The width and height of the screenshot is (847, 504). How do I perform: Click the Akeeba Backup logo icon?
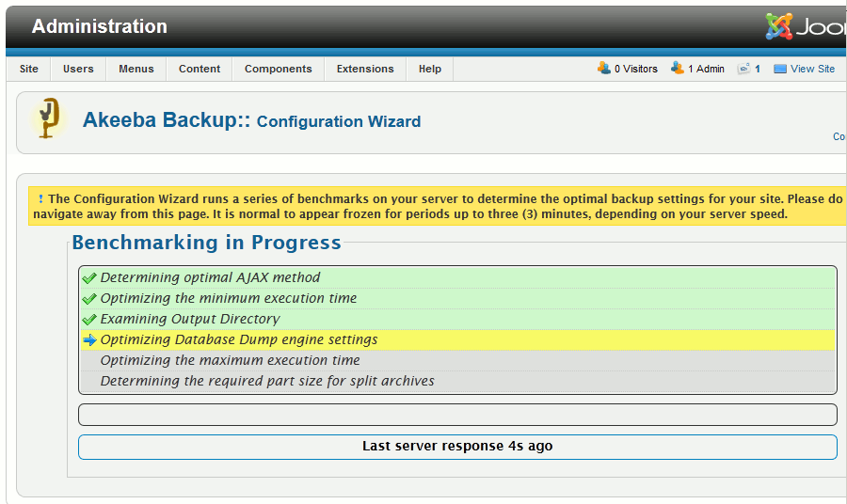pyautogui.click(x=48, y=119)
